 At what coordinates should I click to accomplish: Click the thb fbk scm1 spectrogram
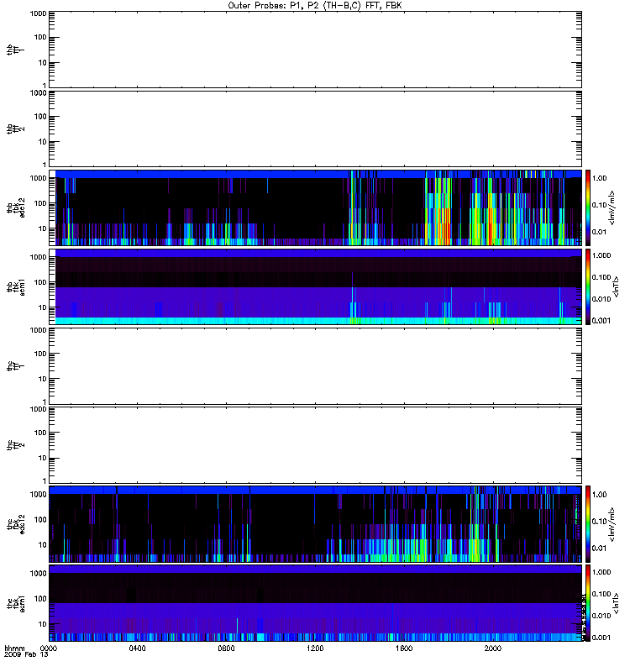click(x=315, y=286)
